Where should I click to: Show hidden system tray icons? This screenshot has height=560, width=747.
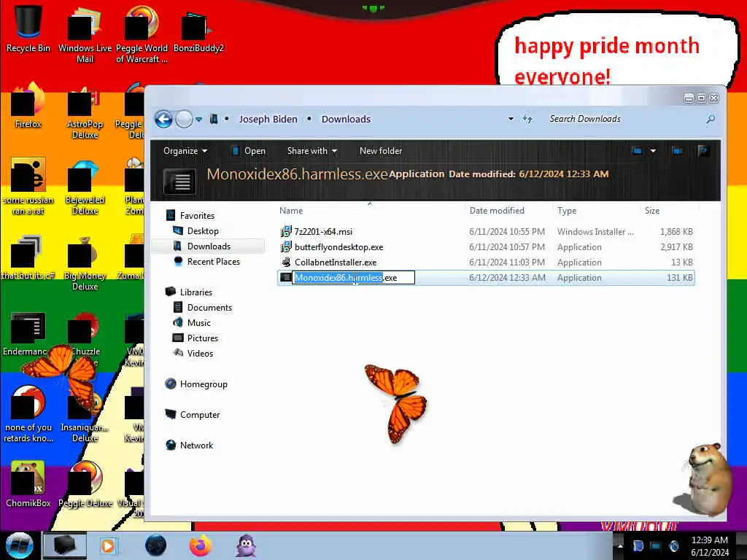pos(620,546)
